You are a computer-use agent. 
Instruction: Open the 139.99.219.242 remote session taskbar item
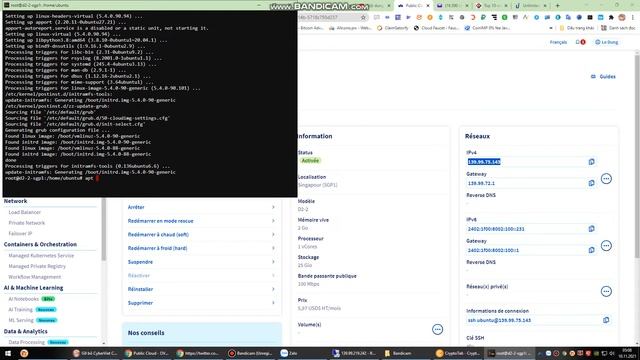pos(354,353)
